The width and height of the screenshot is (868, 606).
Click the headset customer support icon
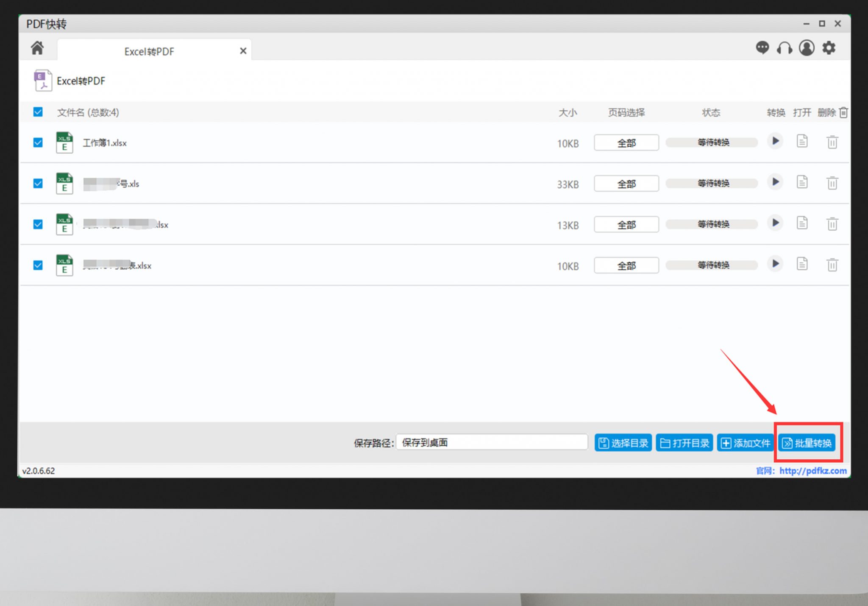click(x=785, y=48)
